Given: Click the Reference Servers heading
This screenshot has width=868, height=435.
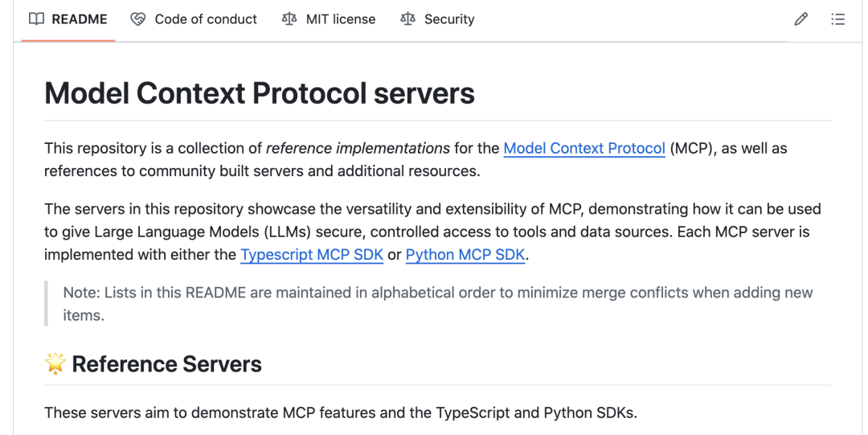Looking at the screenshot, I should click(166, 364).
